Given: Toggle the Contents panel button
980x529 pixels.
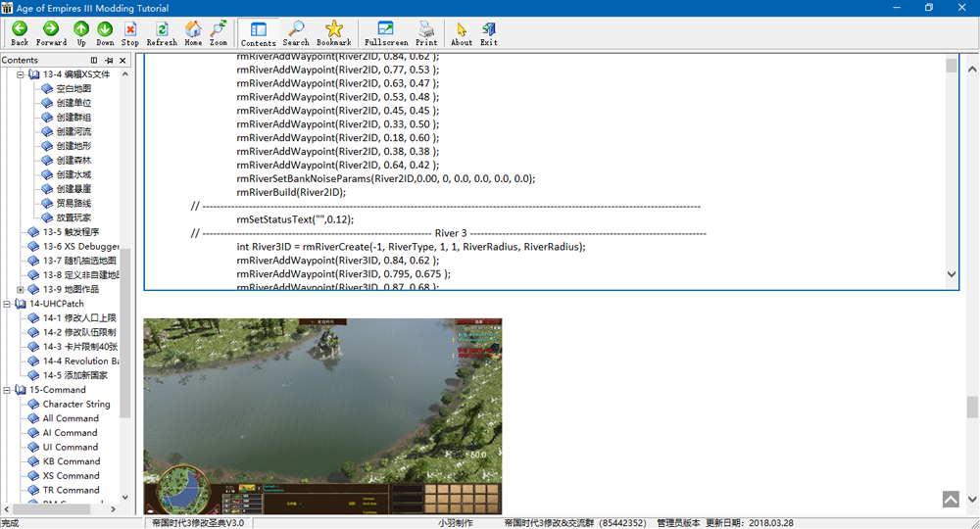Looking at the screenshot, I should pos(258,33).
